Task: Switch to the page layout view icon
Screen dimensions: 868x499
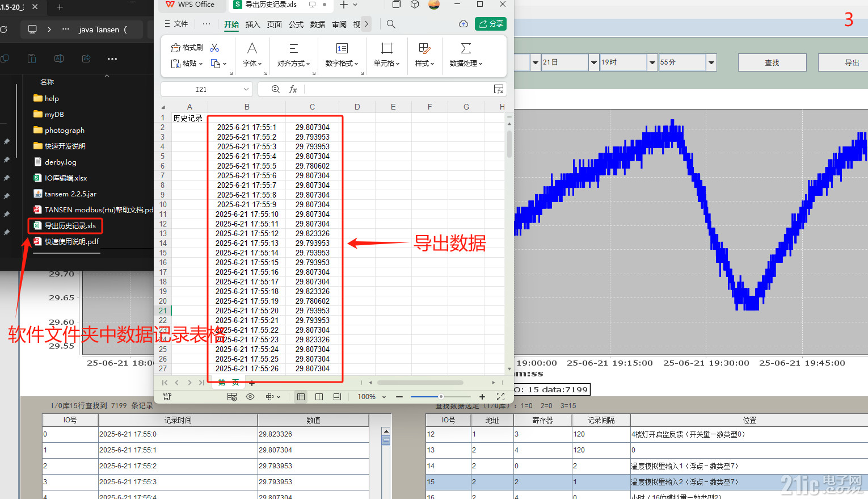Action: coord(338,397)
